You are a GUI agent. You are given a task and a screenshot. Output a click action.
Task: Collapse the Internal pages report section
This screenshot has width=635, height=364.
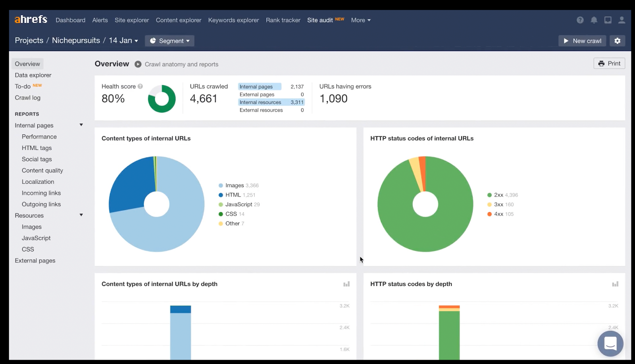coord(81,125)
